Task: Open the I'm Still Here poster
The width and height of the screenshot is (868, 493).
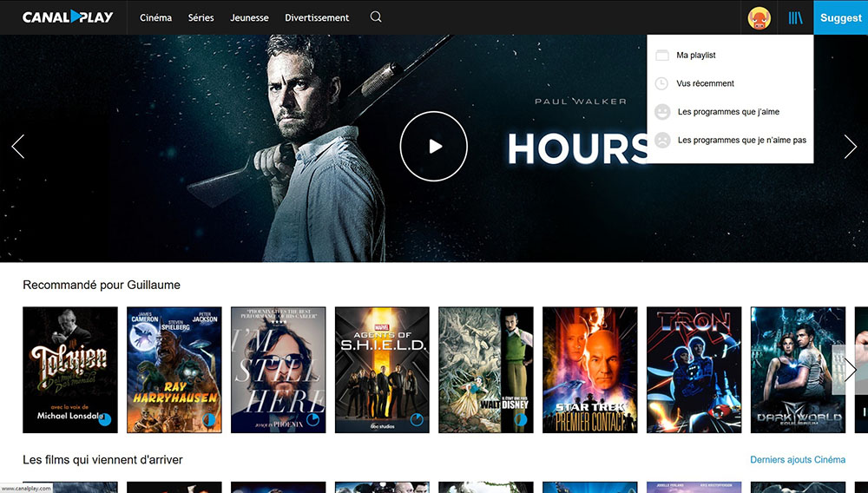Action: click(x=279, y=370)
